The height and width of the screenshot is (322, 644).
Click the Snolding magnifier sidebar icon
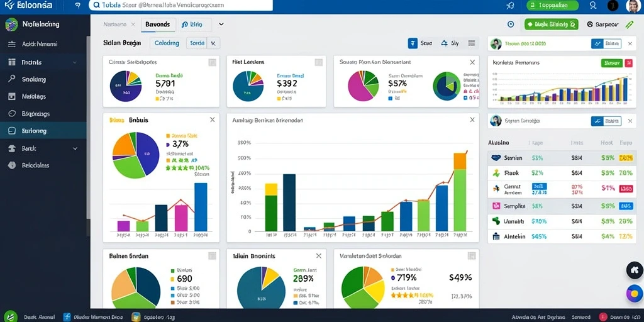[x=12, y=79]
